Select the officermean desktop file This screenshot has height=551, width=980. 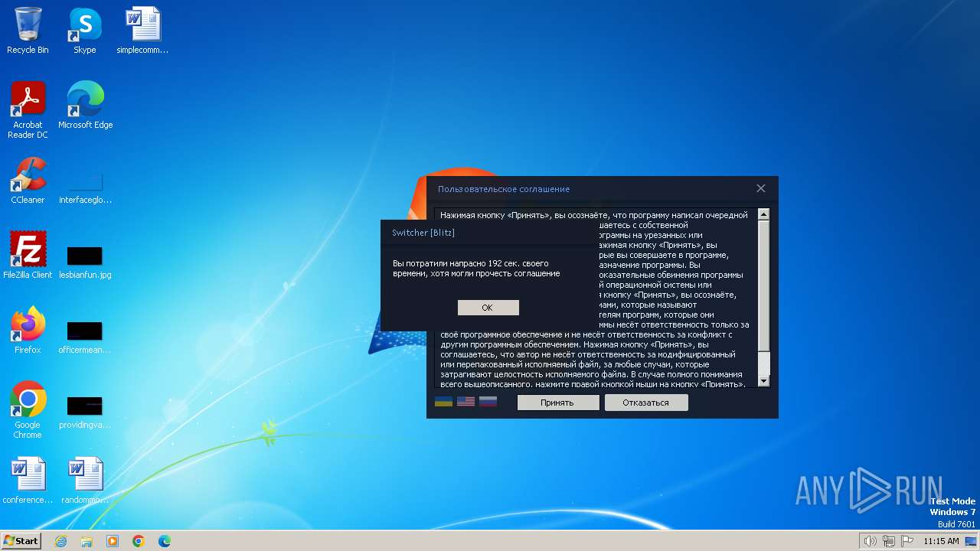85,337
